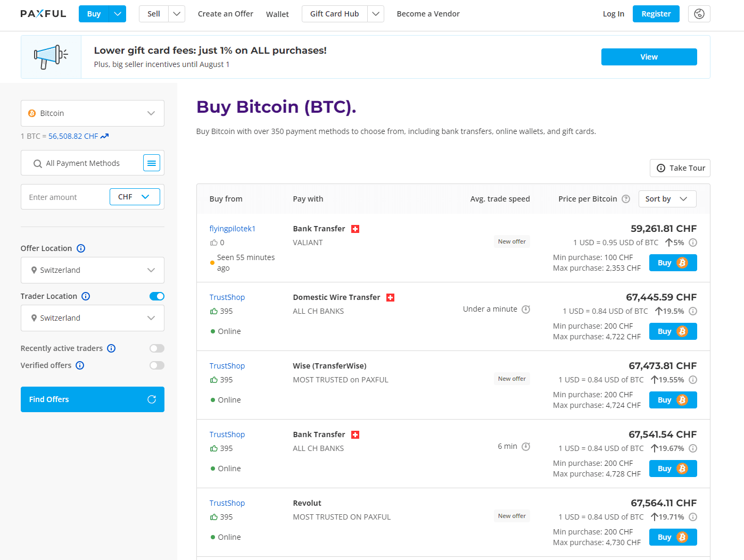Image resolution: width=744 pixels, height=560 pixels.
Task: Open the Wallet nav item
Action: point(277,14)
